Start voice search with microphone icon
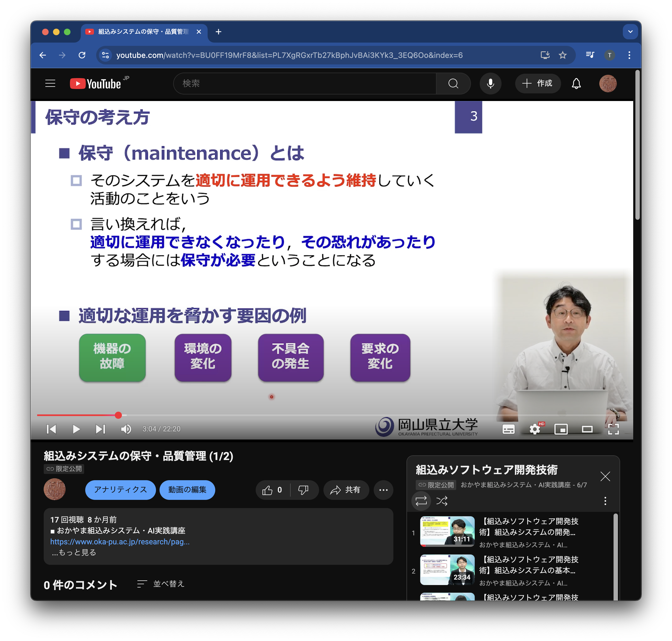The width and height of the screenshot is (672, 641). pyautogui.click(x=490, y=83)
